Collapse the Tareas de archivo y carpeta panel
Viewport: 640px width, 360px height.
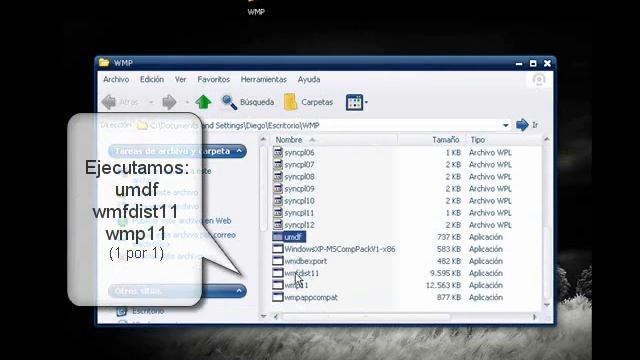click(239, 151)
